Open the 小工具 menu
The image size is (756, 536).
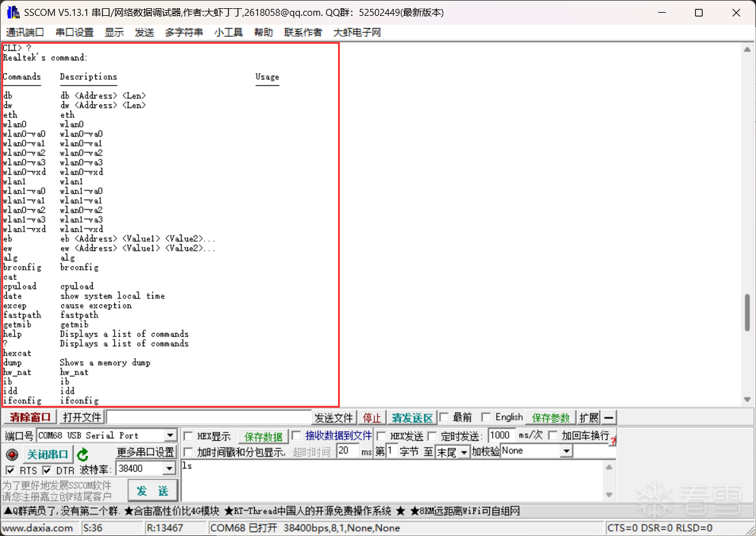click(229, 32)
